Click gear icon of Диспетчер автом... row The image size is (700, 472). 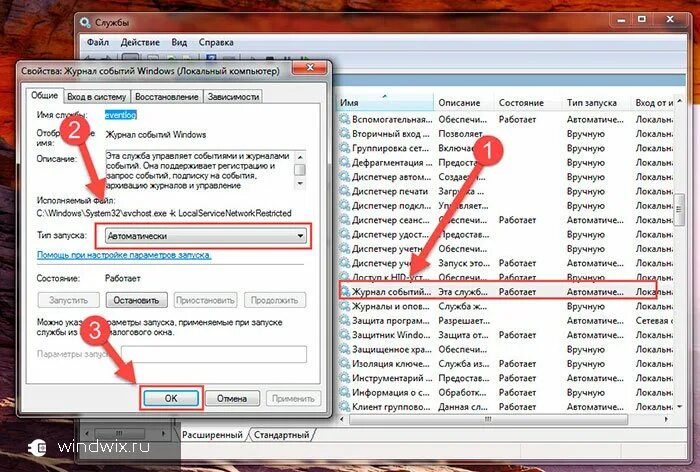(x=344, y=177)
